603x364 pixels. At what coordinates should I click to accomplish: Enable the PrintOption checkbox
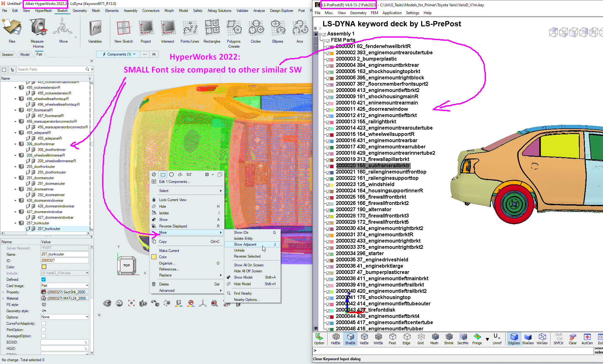[43, 329]
